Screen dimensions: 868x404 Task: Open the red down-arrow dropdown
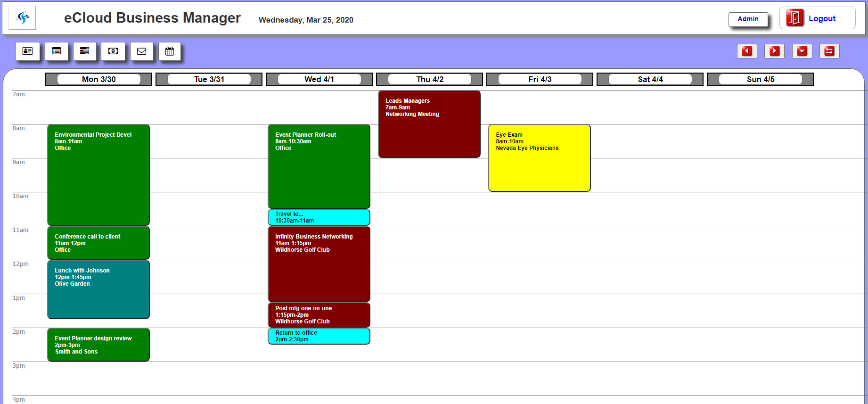(802, 51)
